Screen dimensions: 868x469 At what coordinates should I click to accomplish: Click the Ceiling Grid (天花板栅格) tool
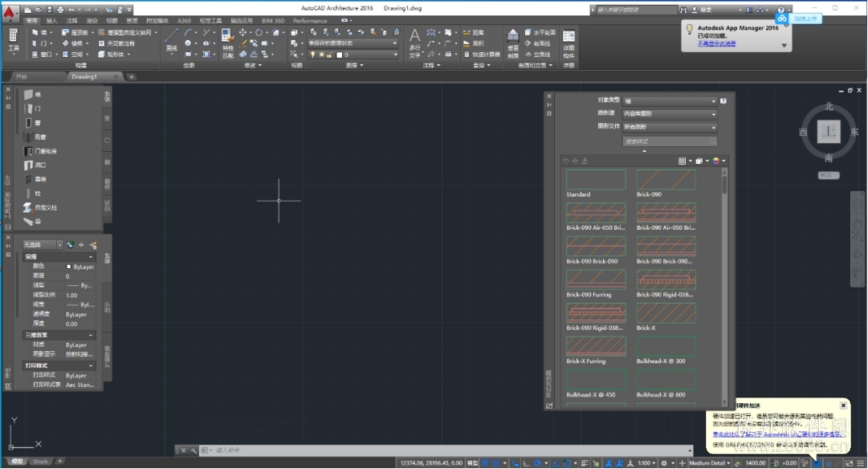[x=116, y=43]
